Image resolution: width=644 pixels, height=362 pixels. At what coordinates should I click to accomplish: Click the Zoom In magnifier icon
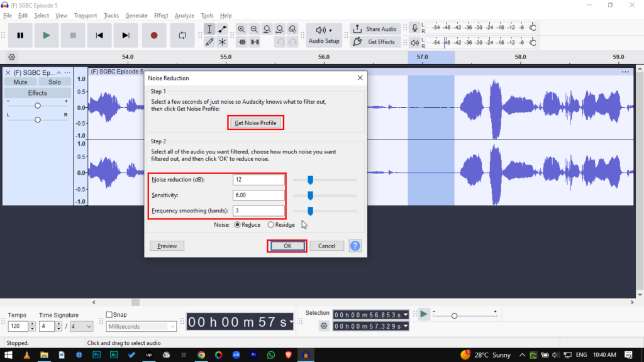241,30
